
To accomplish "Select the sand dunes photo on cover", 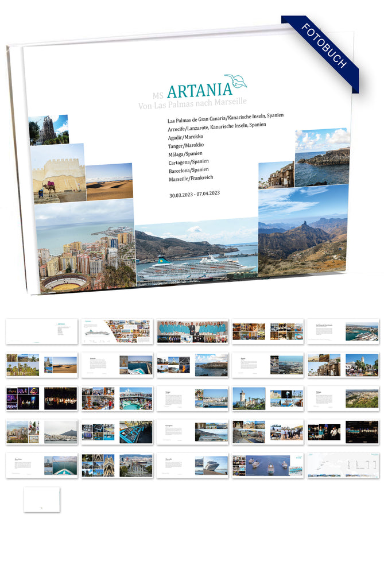I will coord(109,182).
